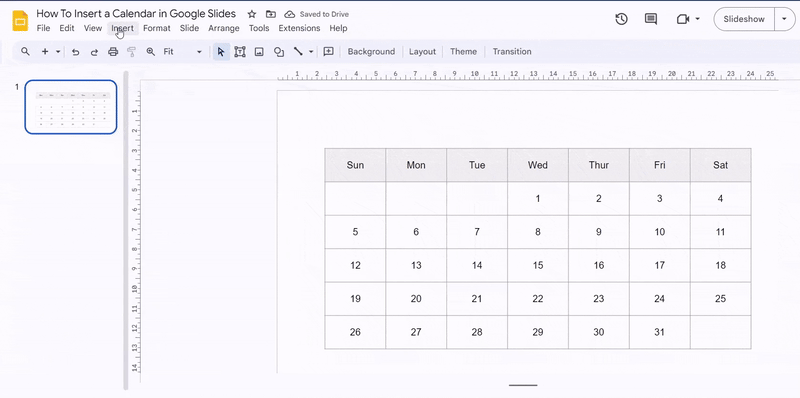The width and height of the screenshot is (800, 398).
Task: Click the Fri header cell
Action: tap(660, 165)
